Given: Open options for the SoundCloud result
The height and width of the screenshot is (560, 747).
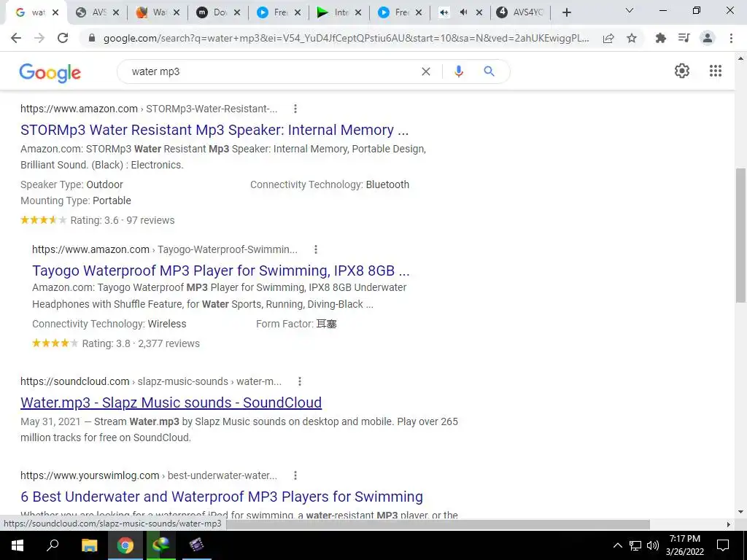Looking at the screenshot, I should coord(300,381).
